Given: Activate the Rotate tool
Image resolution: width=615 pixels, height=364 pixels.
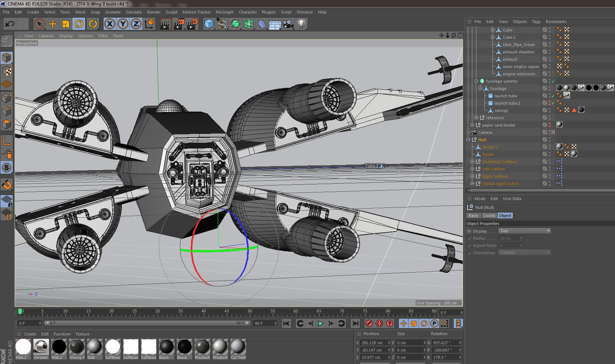Looking at the screenshot, I should click(x=79, y=24).
